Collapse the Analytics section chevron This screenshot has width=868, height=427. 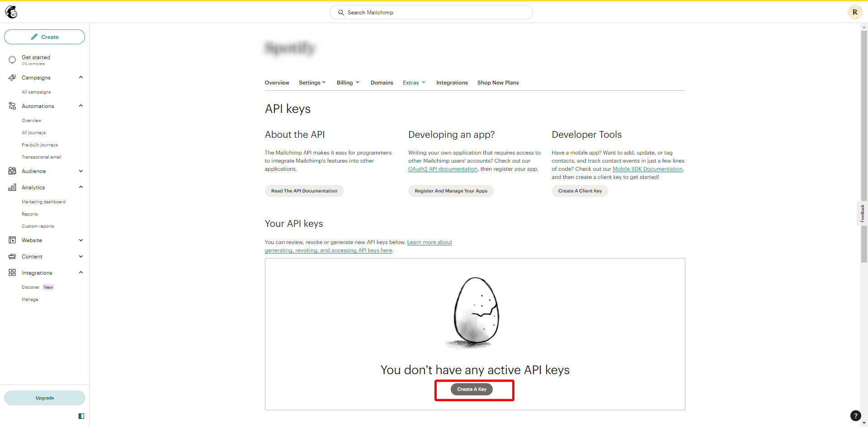(x=81, y=187)
